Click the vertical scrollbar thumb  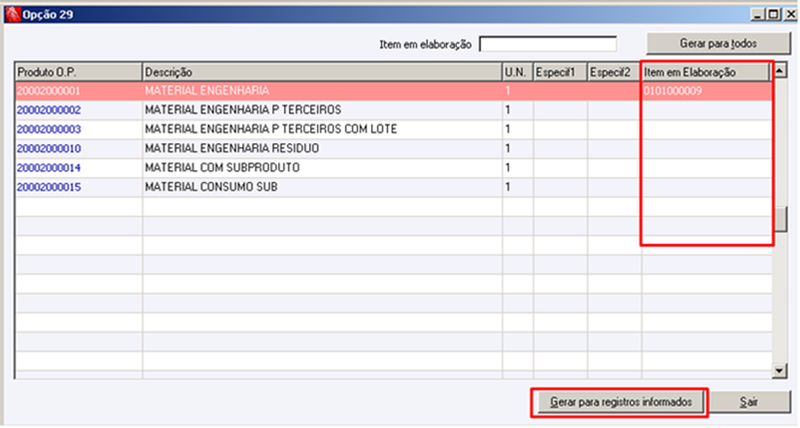780,219
